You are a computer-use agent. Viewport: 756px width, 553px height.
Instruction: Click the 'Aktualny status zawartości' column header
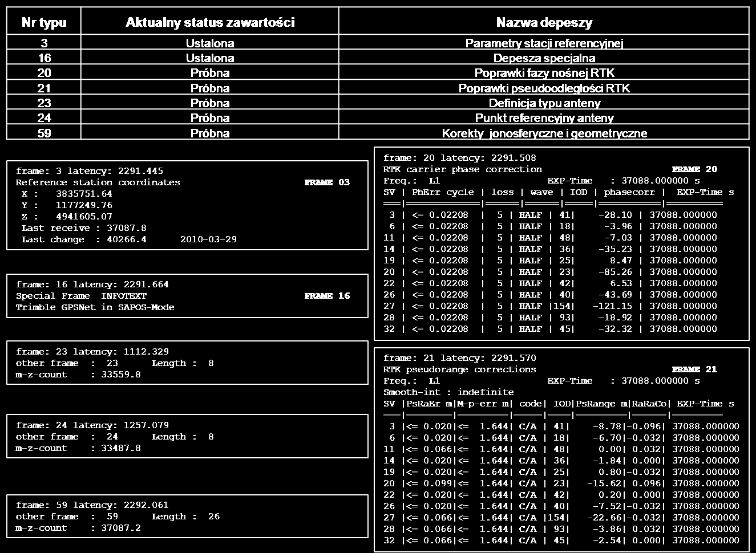(210, 22)
